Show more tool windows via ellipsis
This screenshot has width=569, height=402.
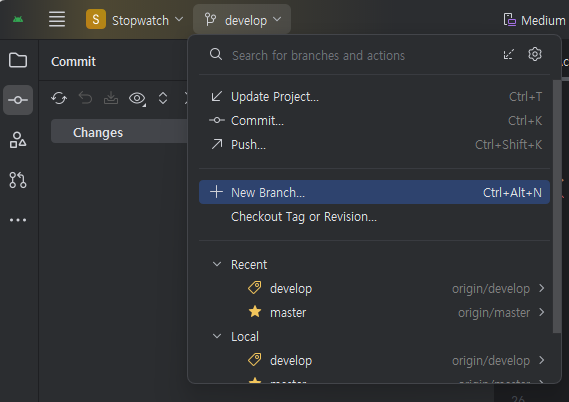tap(18, 220)
